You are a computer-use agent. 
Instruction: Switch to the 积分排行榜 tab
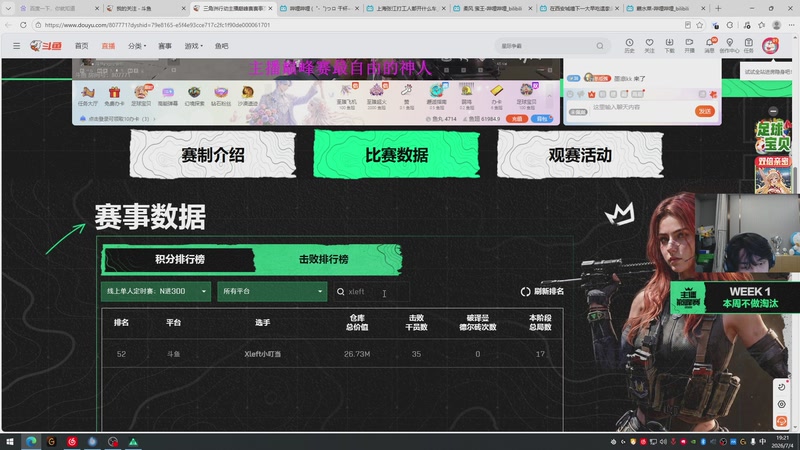tap(180, 259)
